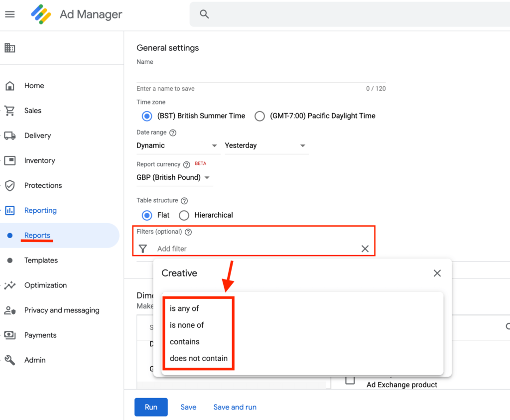Select the BST British Summer Time option
This screenshot has height=420, width=510.
tap(146, 116)
